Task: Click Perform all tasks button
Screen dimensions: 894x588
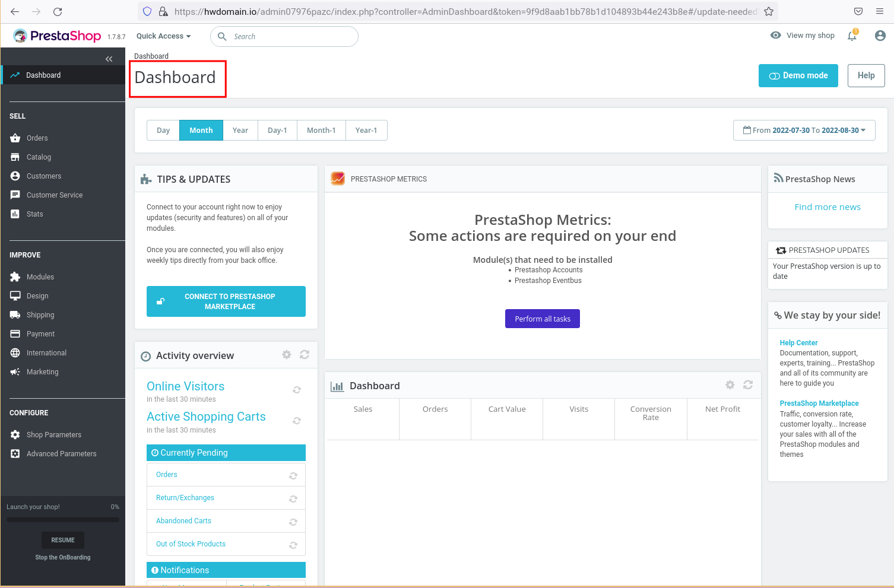Action: pyautogui.click(x=543, y=319)
